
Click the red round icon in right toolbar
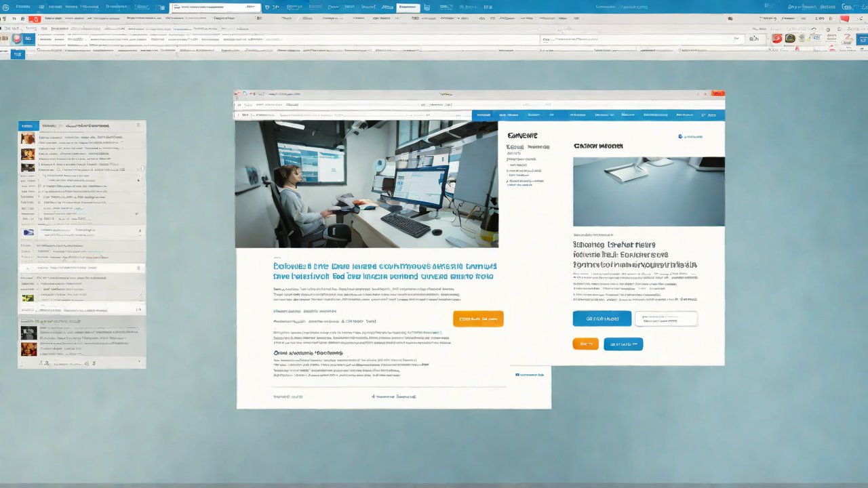[x=777, y=39]
